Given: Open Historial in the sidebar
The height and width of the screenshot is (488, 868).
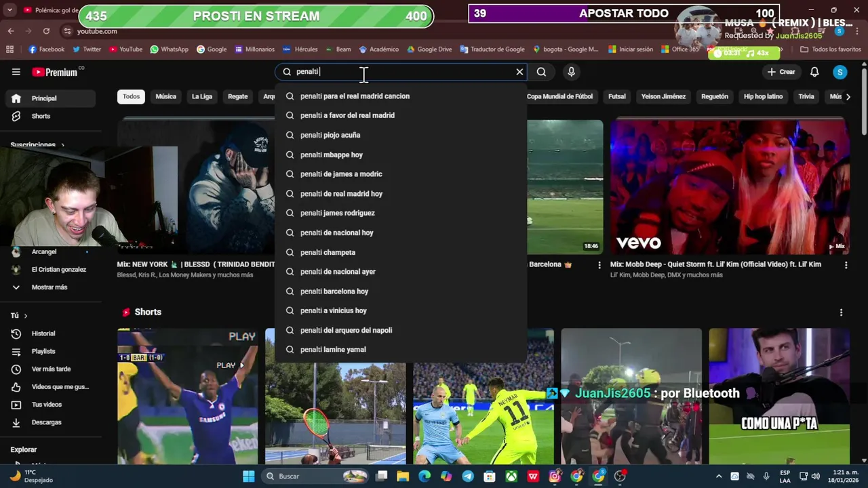Looking at the screenshot, I should click(x=51, y=333).
